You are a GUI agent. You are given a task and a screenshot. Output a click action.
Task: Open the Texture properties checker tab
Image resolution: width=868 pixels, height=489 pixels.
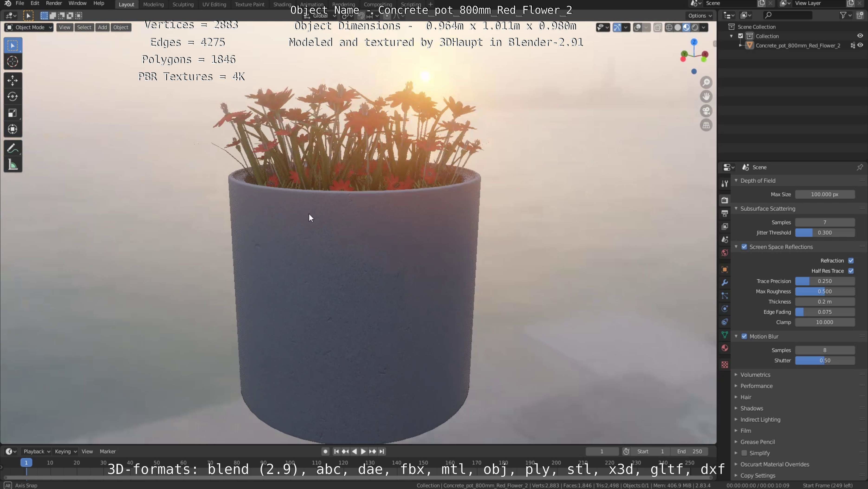725,365
